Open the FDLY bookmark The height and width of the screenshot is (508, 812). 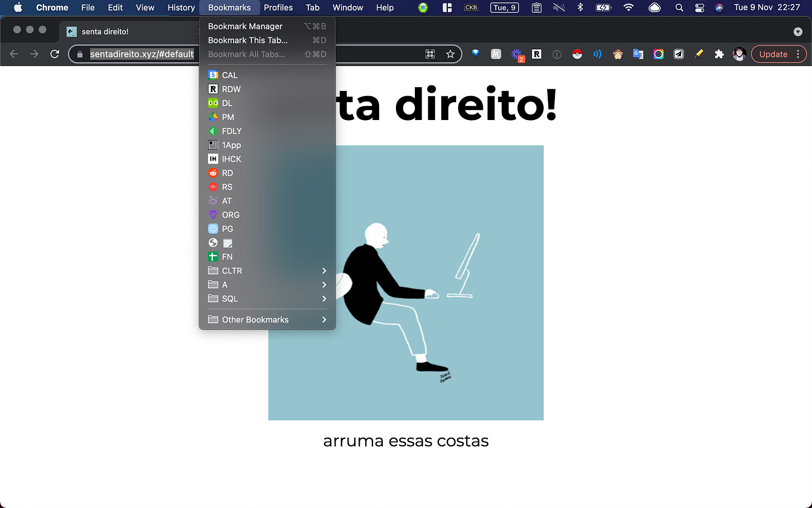[267, 131]
